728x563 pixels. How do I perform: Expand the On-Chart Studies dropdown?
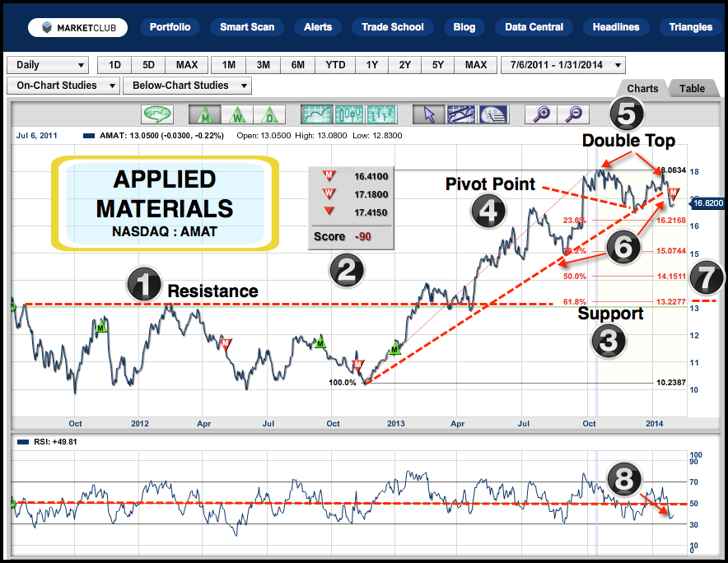(62, 86)
